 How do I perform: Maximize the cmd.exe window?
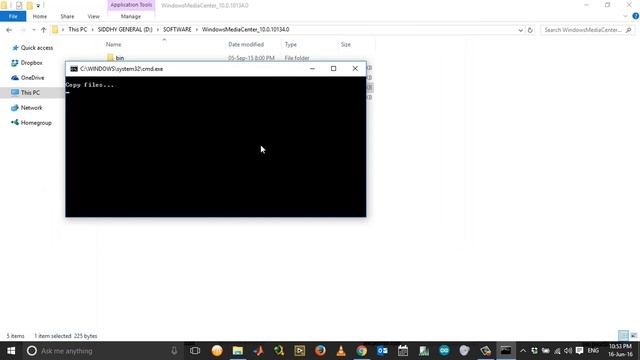(333, 69)
